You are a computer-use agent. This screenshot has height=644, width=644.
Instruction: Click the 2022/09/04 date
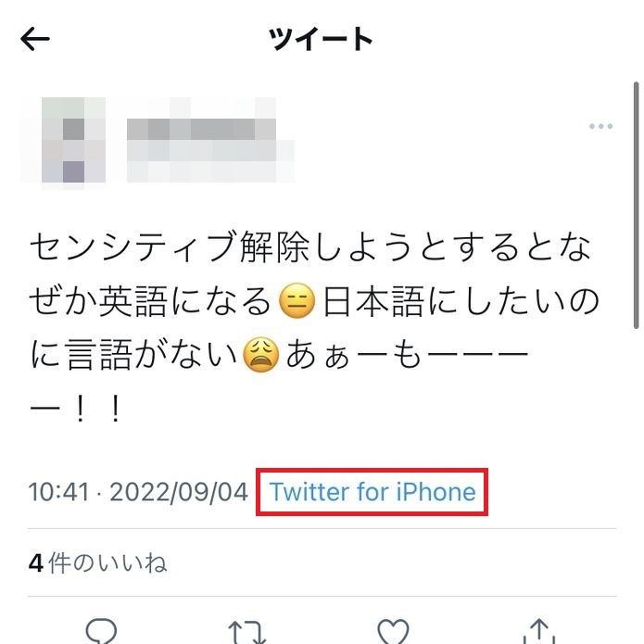click(179, 492)
